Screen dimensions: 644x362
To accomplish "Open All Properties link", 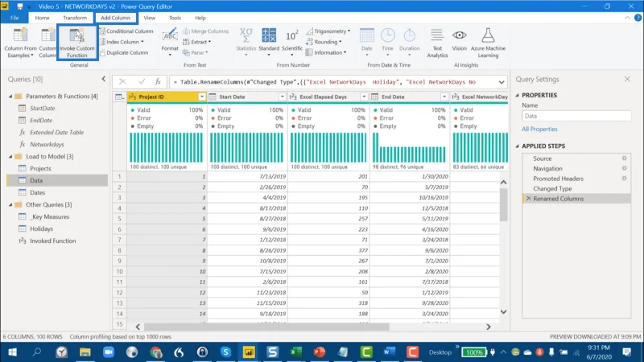I will tap(539, 129).
